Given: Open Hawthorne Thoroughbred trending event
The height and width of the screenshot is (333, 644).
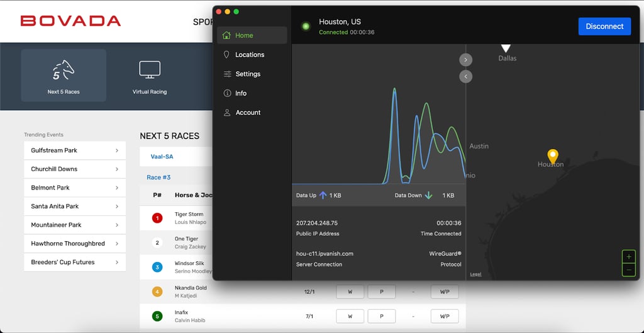Looking at the screenshot, I should point(75,244).
